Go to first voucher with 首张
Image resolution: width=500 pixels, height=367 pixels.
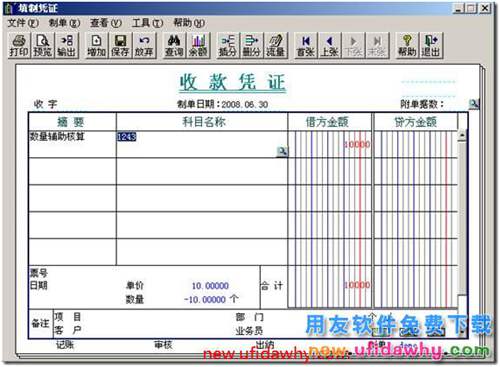pyautogui.click(x=306, y=46)
